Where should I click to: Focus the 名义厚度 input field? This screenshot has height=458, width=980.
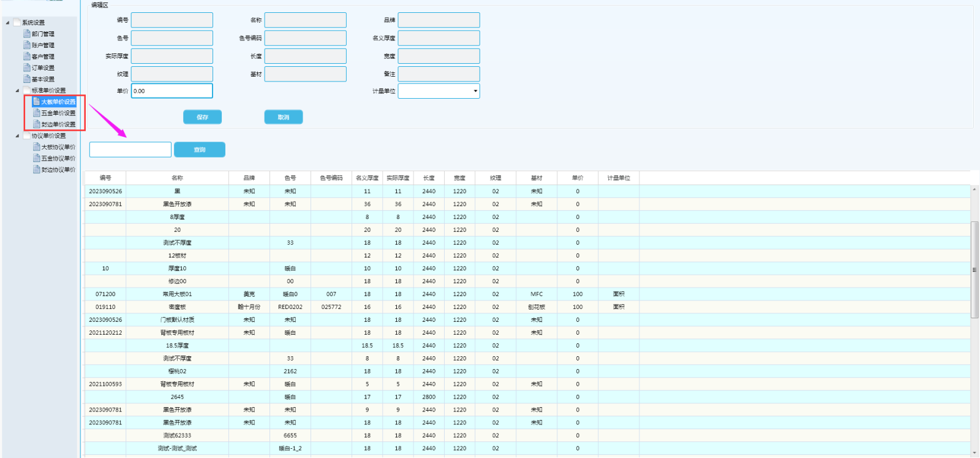tap(439, 38)
